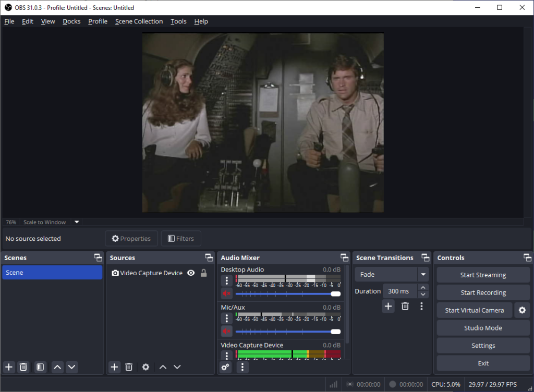This screenshot has height=392, width=534.
Task: Open transition properties three-dots menu
Action: coord(421,307)
